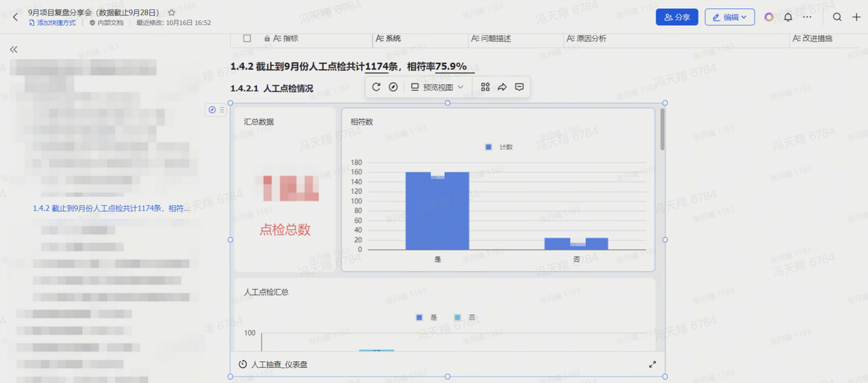This screenshot has width=868, height=383.
Task: Open the three-dot more options menu
Action: coord(807,17)
